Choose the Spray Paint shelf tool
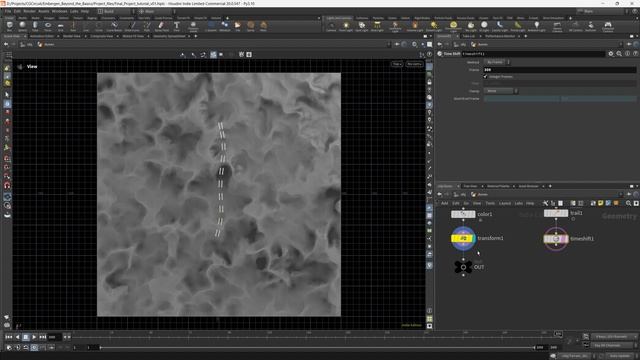Image resolution: width=640 pixels, height=360 pixels. pos(162,27)
